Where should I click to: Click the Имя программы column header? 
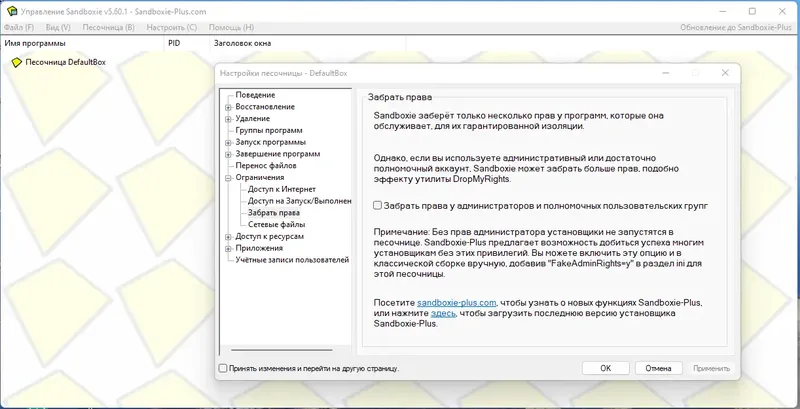point(83,43)
